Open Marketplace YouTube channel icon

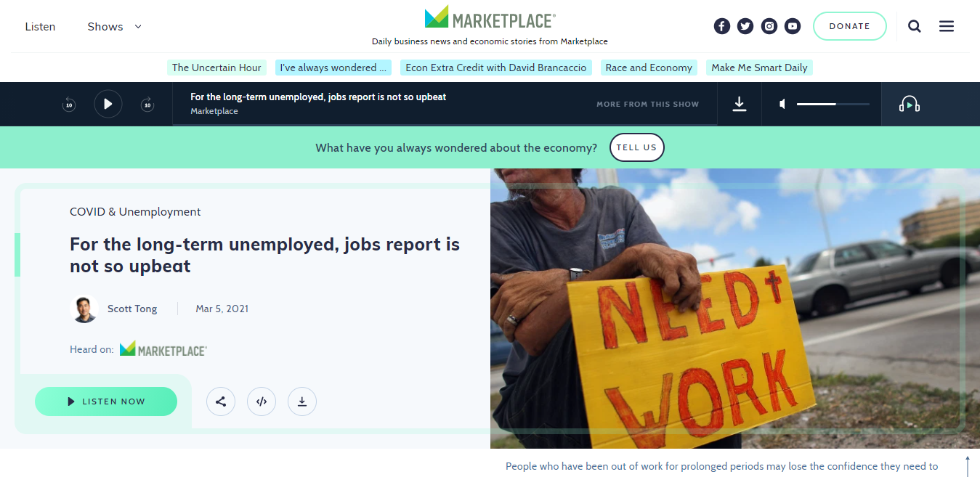(793, 26)
